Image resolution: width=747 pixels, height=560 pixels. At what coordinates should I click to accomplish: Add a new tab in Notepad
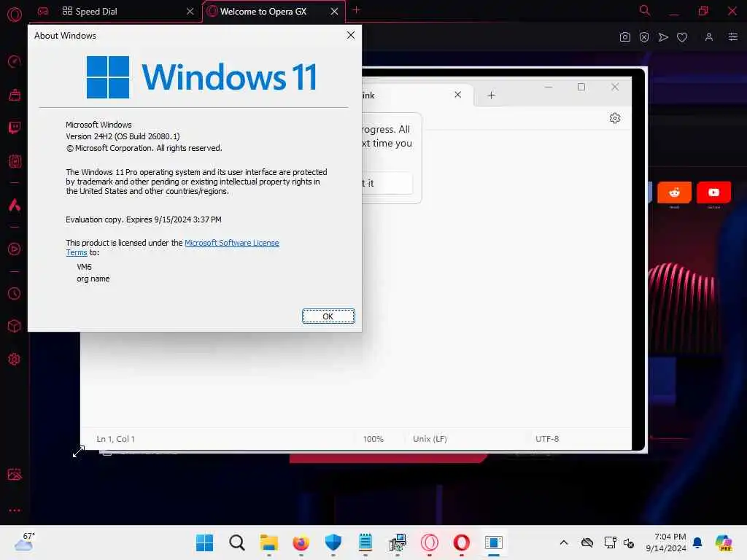pos(491,96)
